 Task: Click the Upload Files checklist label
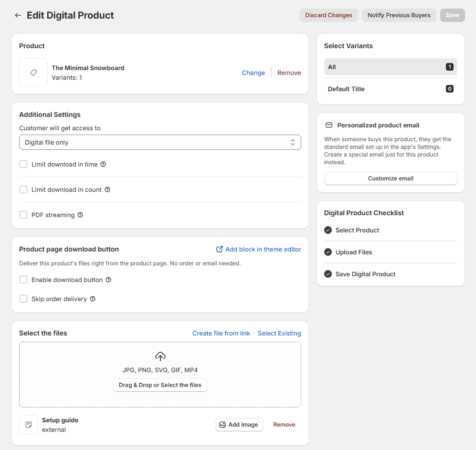coord(354,252)
